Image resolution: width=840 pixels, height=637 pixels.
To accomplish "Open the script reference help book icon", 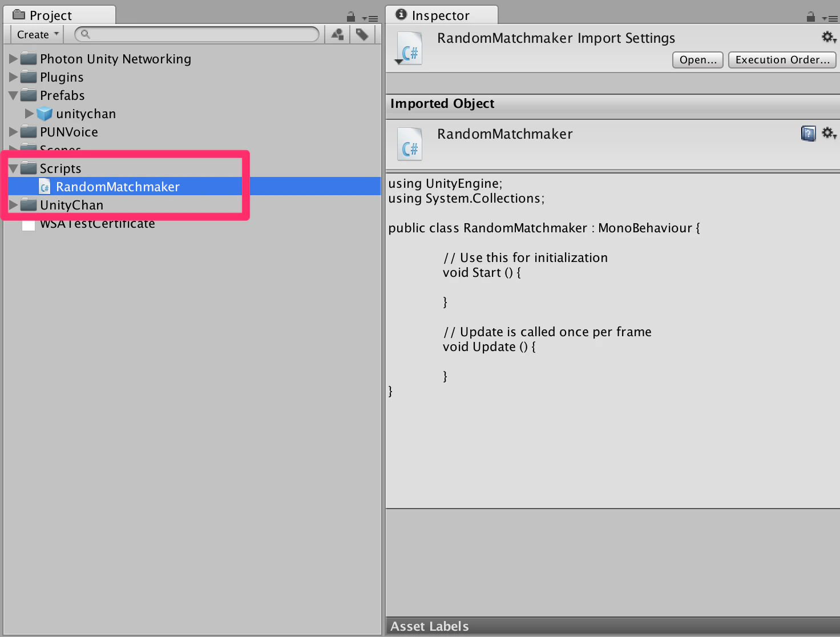I will click(x=808, y=134).
